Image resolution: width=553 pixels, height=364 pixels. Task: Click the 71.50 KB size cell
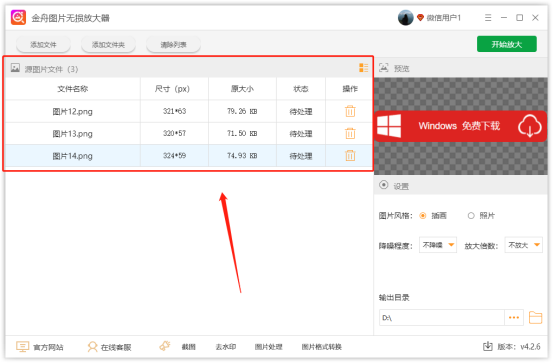click(x=242, y=134)
